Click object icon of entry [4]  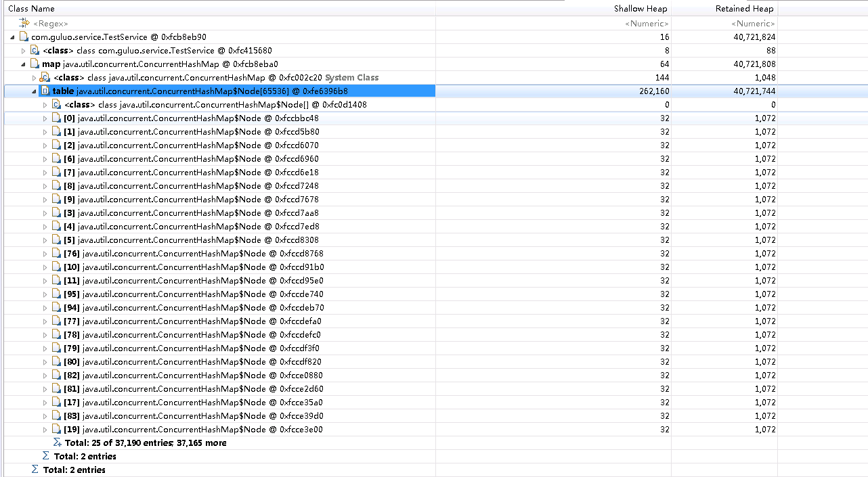(57, 227)
